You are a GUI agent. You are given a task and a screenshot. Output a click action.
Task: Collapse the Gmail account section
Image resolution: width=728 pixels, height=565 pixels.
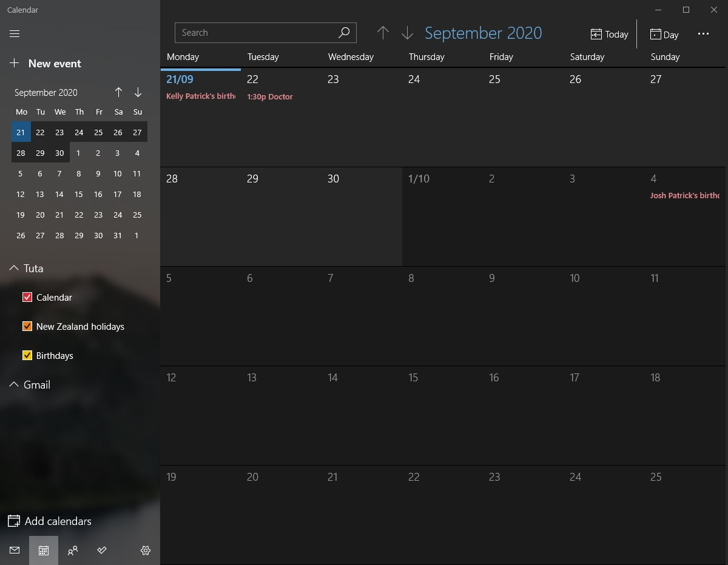point(14,384)
